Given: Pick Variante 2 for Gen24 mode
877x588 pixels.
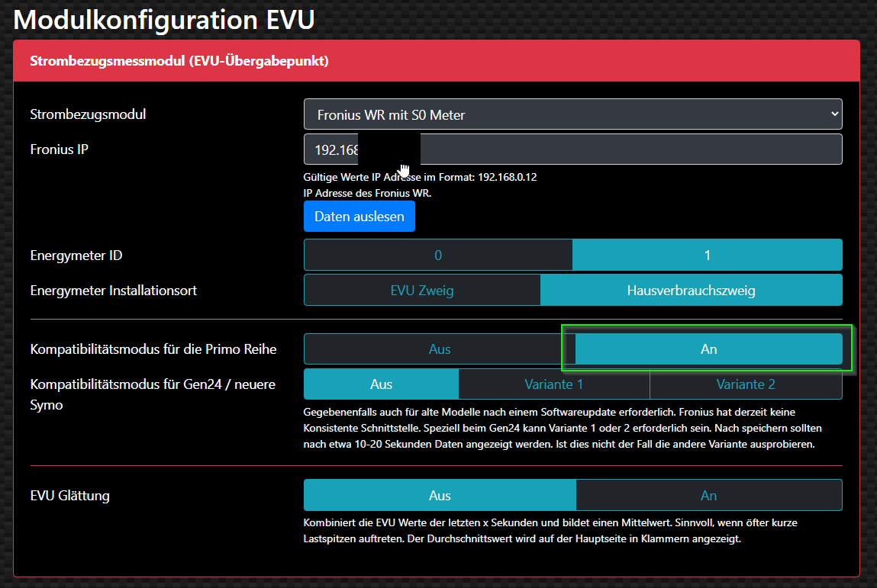Looking at the screenshot, I should (746, 384).
